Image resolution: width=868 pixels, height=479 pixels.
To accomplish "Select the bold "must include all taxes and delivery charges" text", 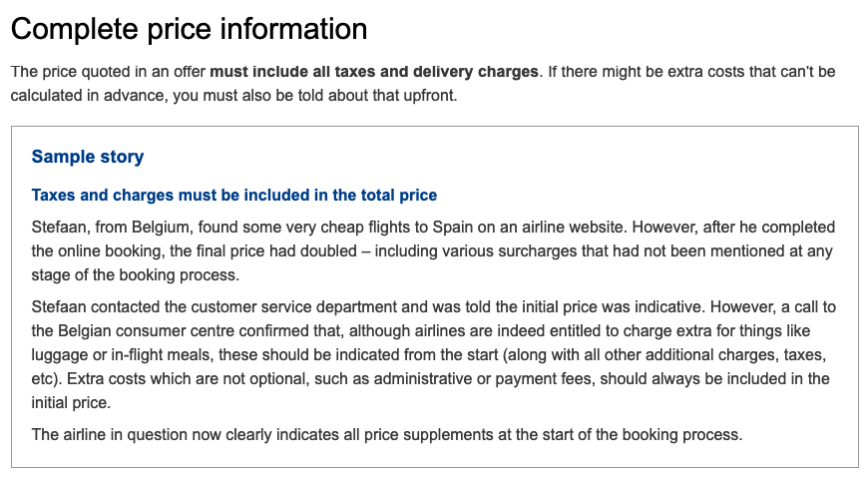I will pos(374,72).
